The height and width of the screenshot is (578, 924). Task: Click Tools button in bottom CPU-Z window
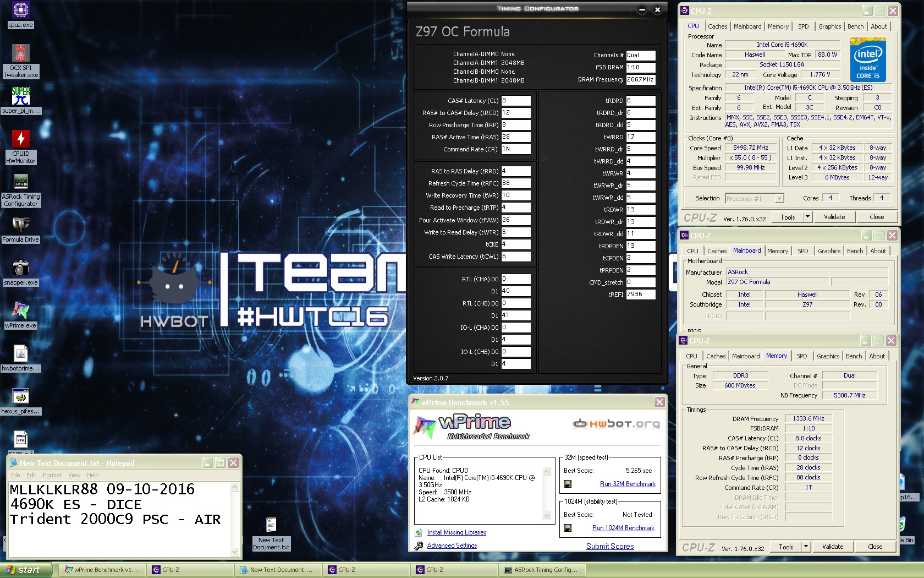click(786, 547)
